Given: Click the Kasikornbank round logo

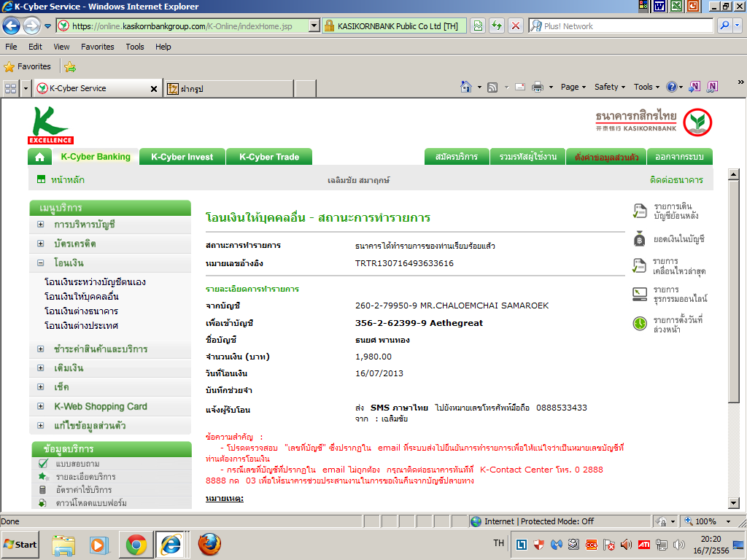Looking at the screenshot, I should pos(697,122).
